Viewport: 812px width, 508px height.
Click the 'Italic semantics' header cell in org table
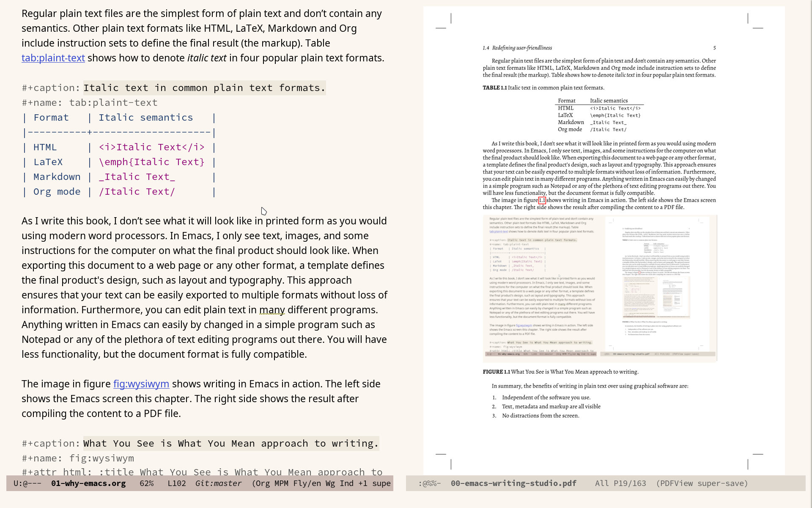(146, 118)
